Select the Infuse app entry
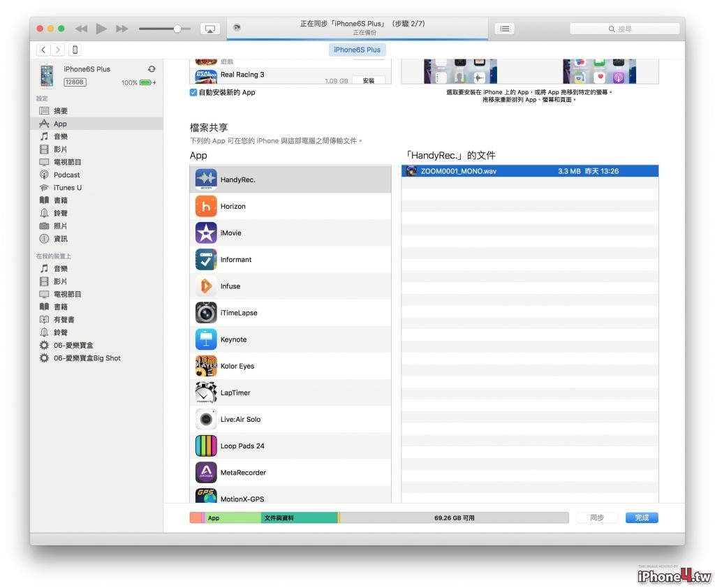 pos(290,286)
